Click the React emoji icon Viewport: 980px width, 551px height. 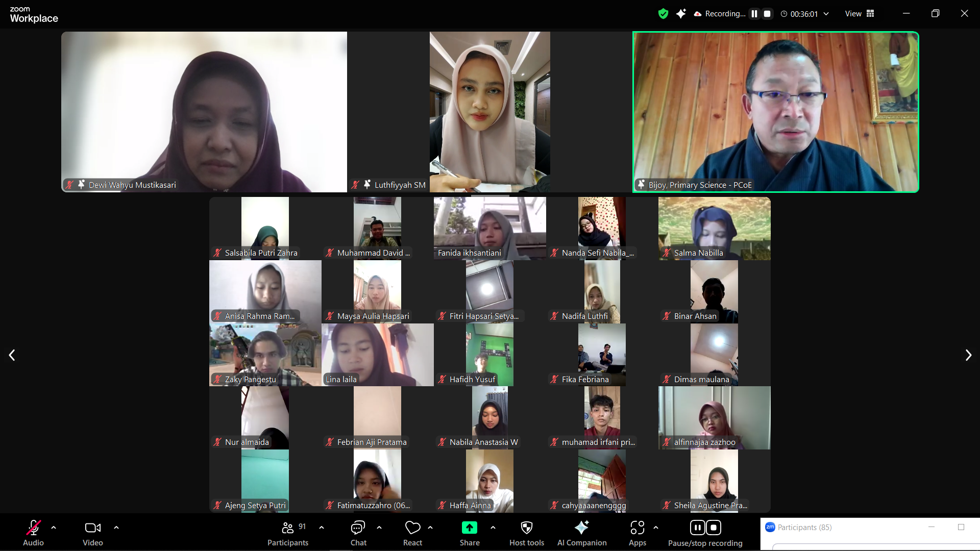tap(412, 528)
